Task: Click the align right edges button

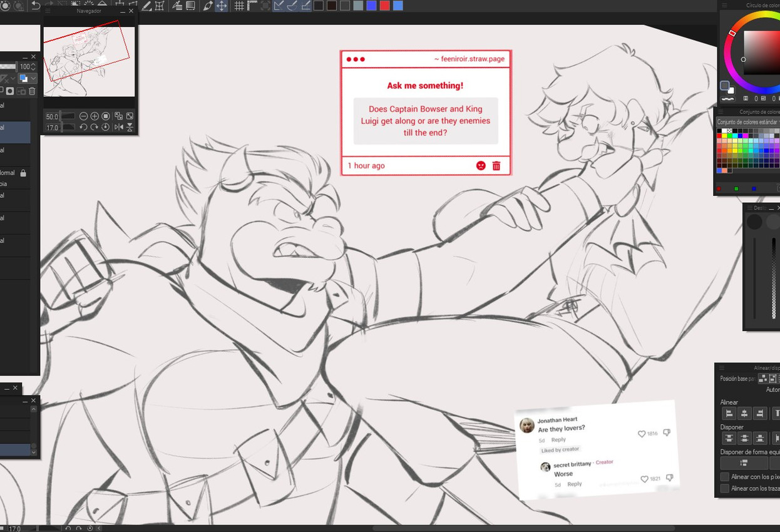Action: click(760, 413)
